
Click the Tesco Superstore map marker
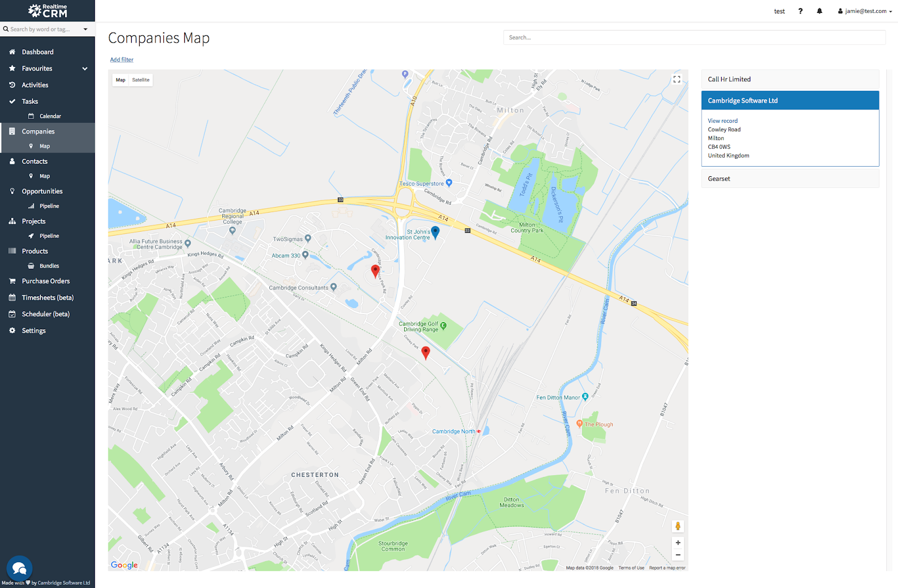click(x=449, y=183)
